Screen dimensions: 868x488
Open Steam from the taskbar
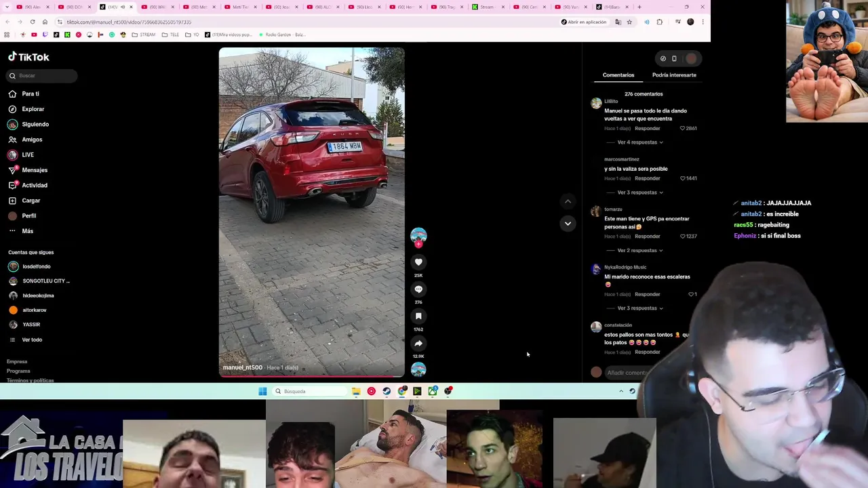pos(387,391)
